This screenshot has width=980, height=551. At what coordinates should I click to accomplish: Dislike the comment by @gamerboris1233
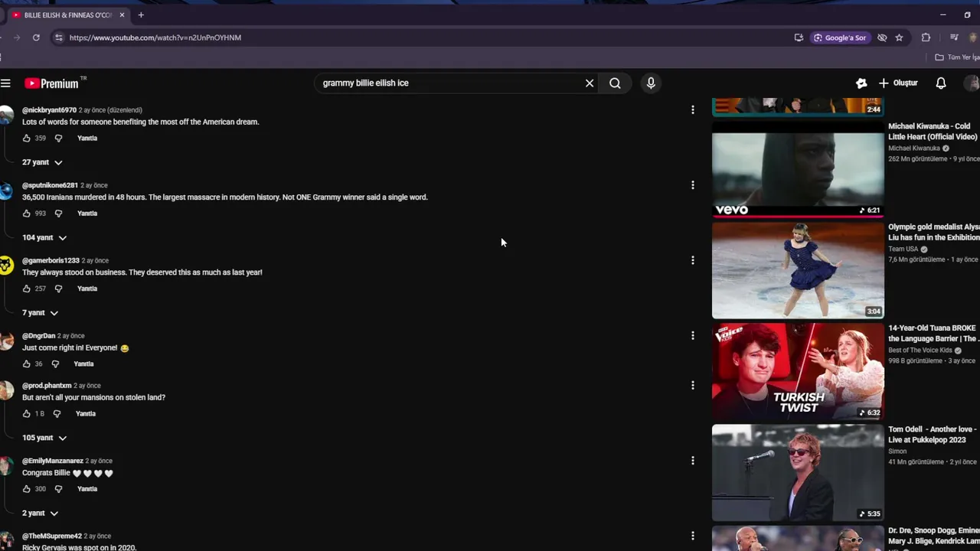click(x=58, y=289)
